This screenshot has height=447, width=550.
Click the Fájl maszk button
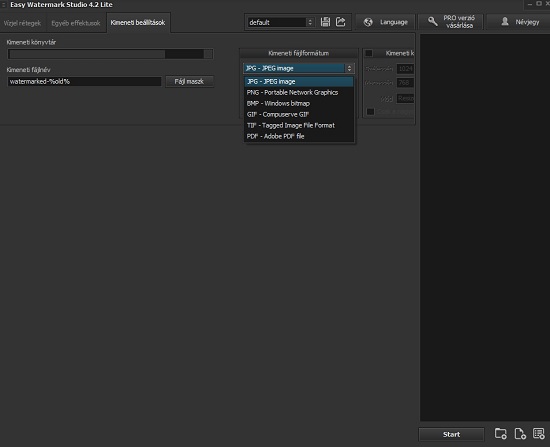(x=189, y=82)
